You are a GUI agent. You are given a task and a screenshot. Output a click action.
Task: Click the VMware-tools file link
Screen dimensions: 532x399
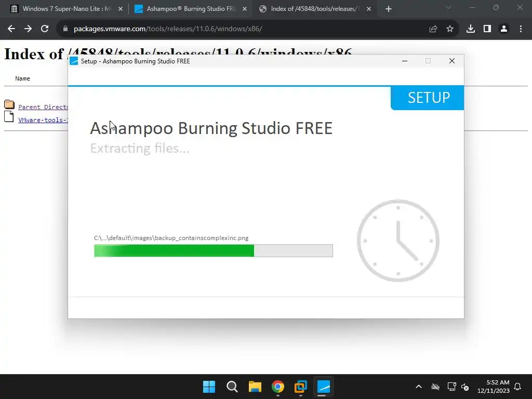click(x=43, y=120)
